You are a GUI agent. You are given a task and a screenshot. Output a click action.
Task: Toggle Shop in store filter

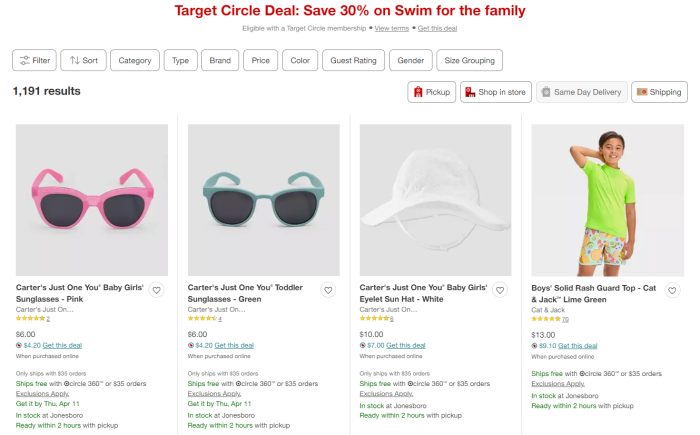pyautogui.click(x=495, y=92)
